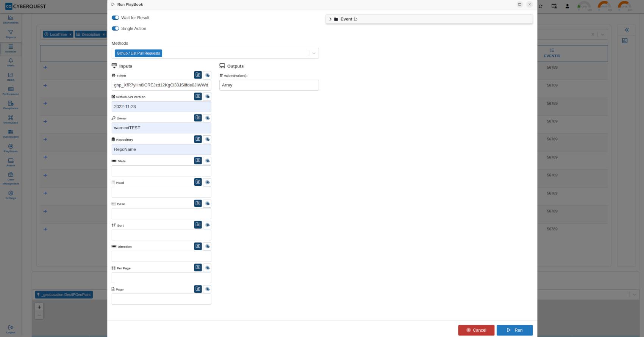644x337 pixels.
Task: Open the Methods dropdown arrow
Action: (x=314, y=53)
